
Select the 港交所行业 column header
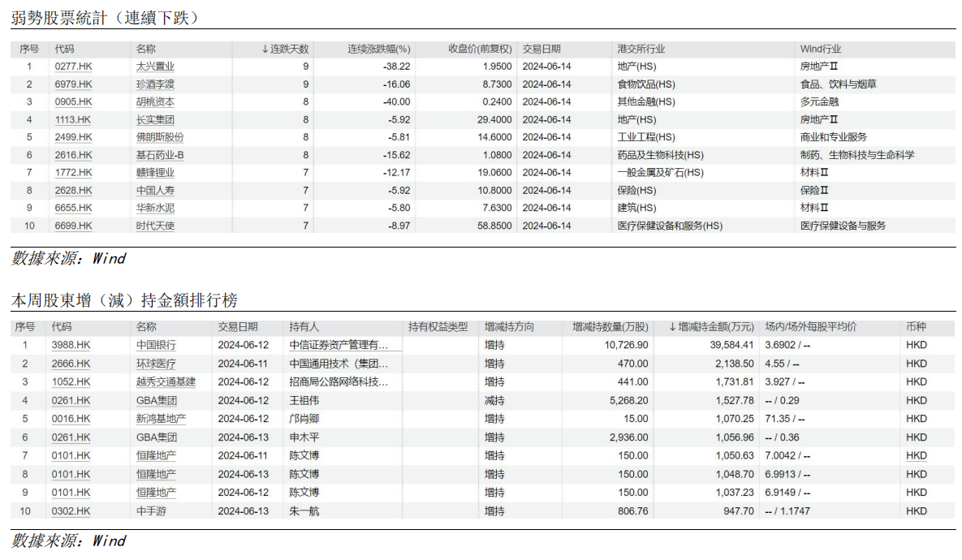(641, 49)
